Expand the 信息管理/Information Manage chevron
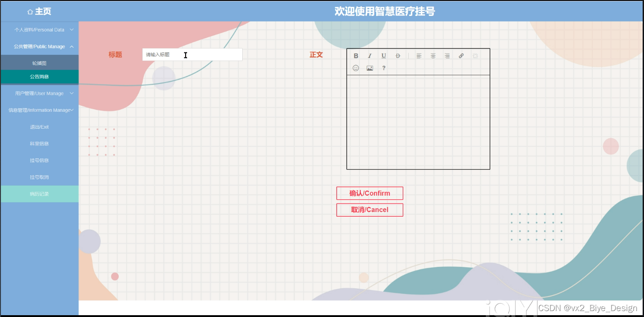Image resolution: width=644 pixels, height=317 pixels. (x=72, y=110)
